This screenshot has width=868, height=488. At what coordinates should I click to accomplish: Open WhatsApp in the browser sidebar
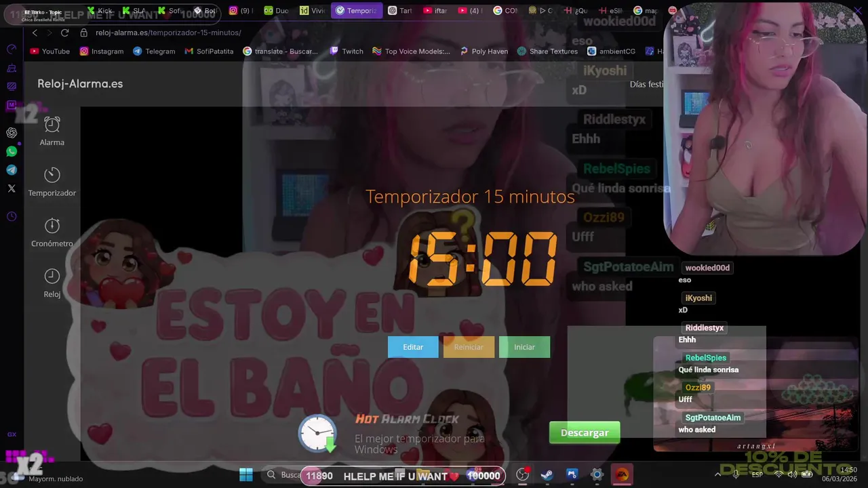[12, 152]
